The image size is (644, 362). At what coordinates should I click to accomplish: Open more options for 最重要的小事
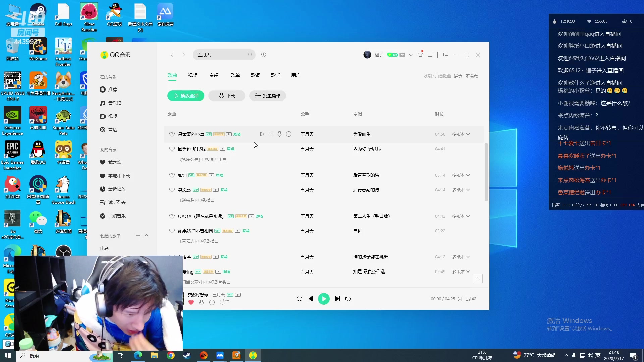pos(289,134)
